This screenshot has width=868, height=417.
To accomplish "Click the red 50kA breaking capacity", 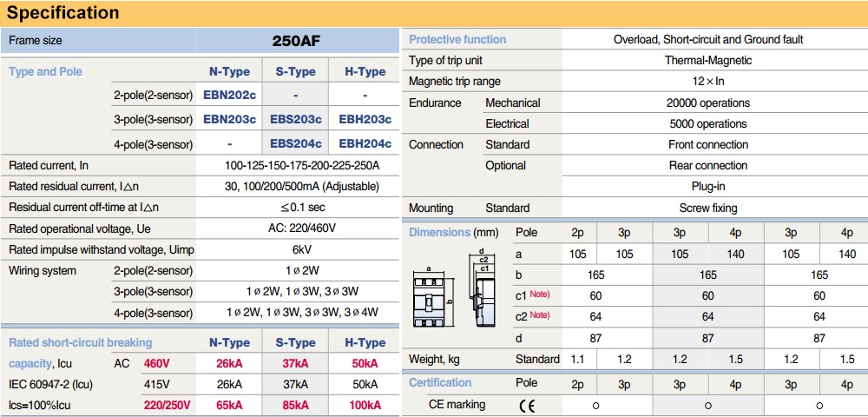I will pos(365,364).
